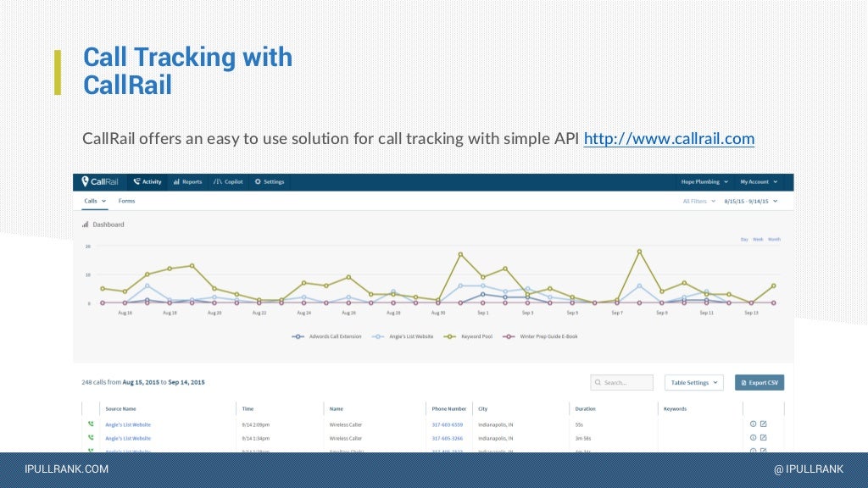Click the calls search input field
868x488 pixels.
pos(621,382)
